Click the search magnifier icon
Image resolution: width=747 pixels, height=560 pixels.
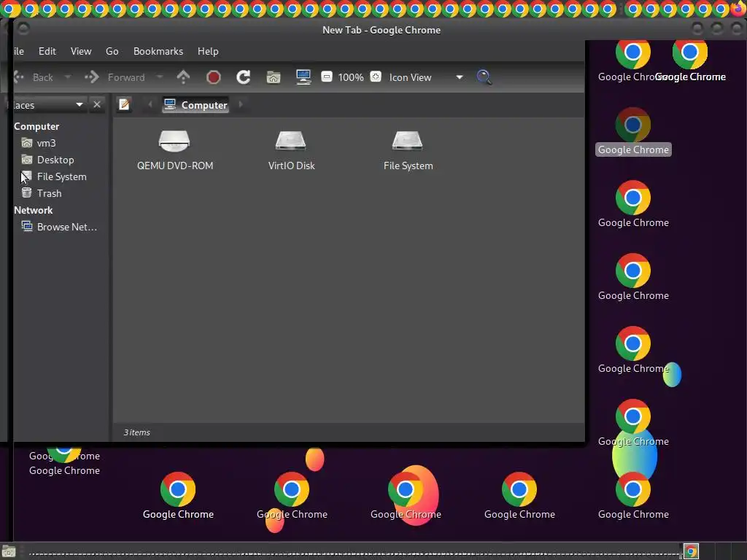[x=484, y=77]
